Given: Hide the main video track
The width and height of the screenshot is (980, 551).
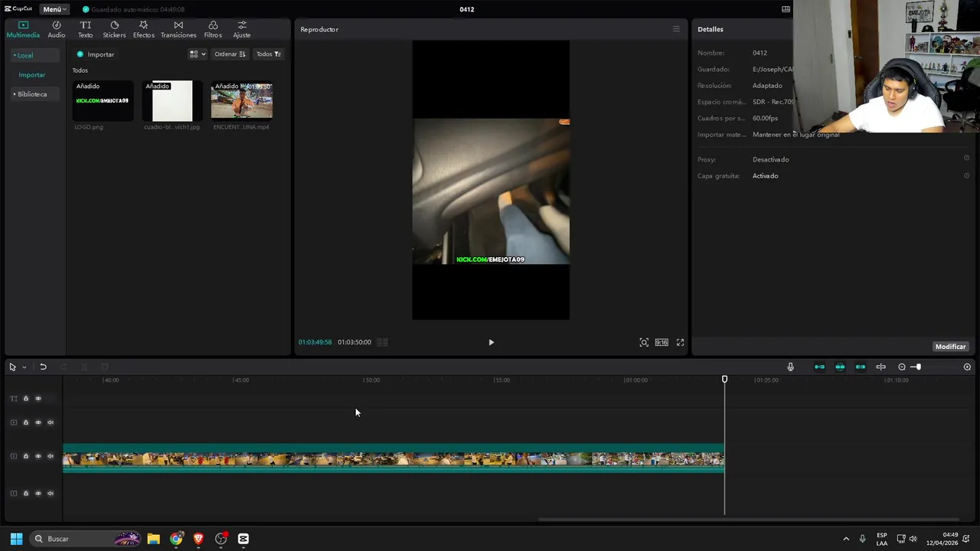Looking at the screenshot, I should (38, 456).
